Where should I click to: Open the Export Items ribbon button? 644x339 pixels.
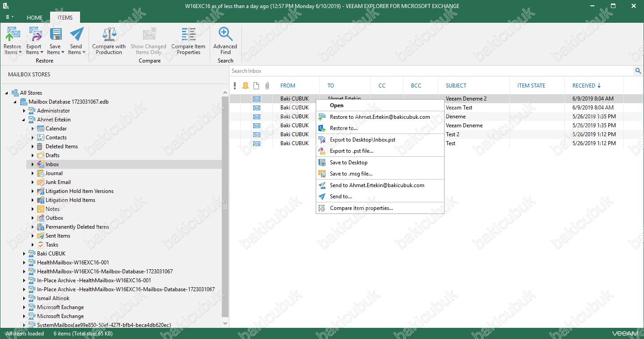tap(34, 41)
